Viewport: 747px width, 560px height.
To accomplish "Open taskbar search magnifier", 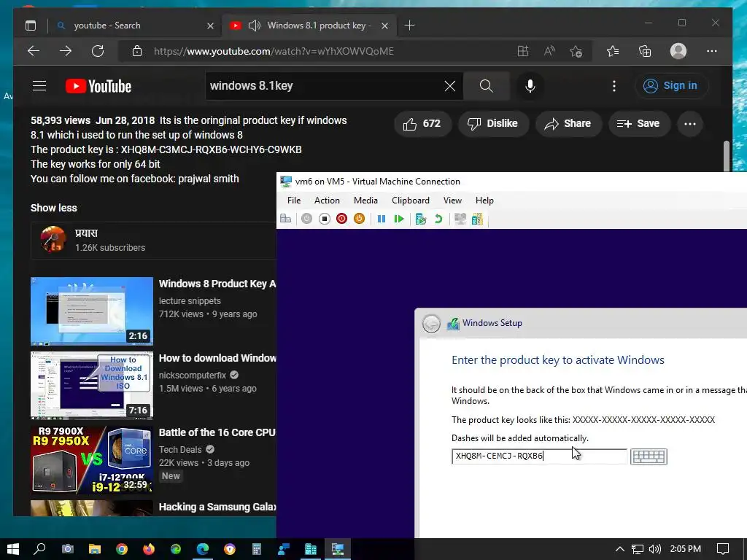I will (x=39, y=549).
